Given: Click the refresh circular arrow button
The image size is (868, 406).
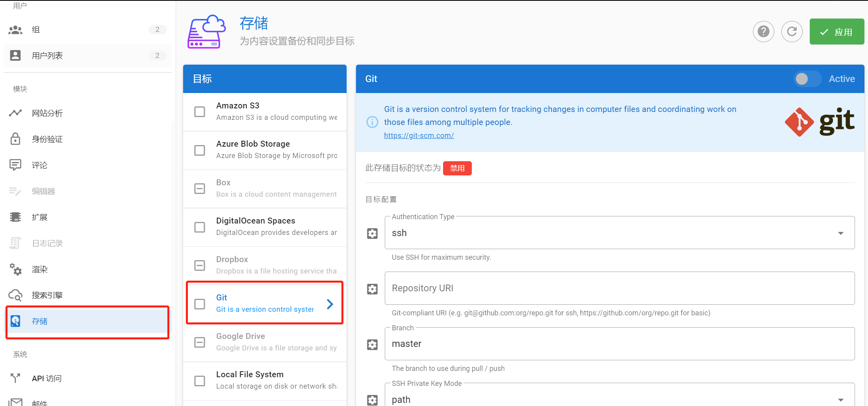Looking at the screenshot, I should pos(792,32).
